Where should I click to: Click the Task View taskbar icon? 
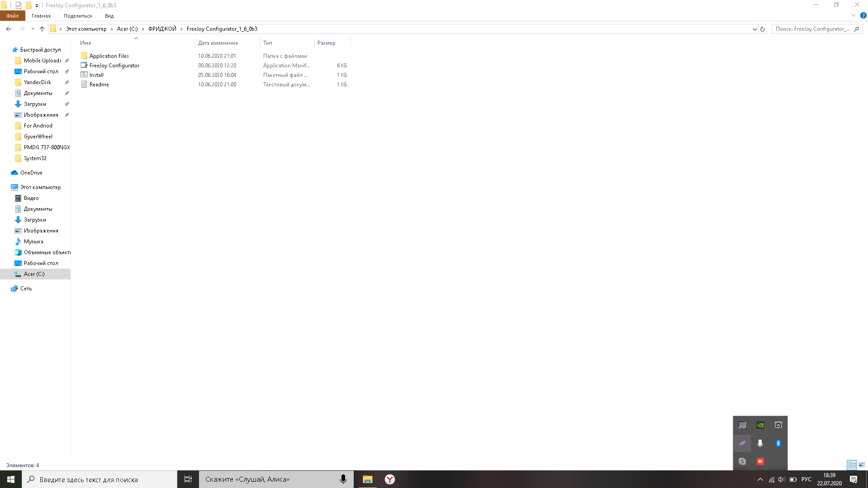[x=188, y=479]
